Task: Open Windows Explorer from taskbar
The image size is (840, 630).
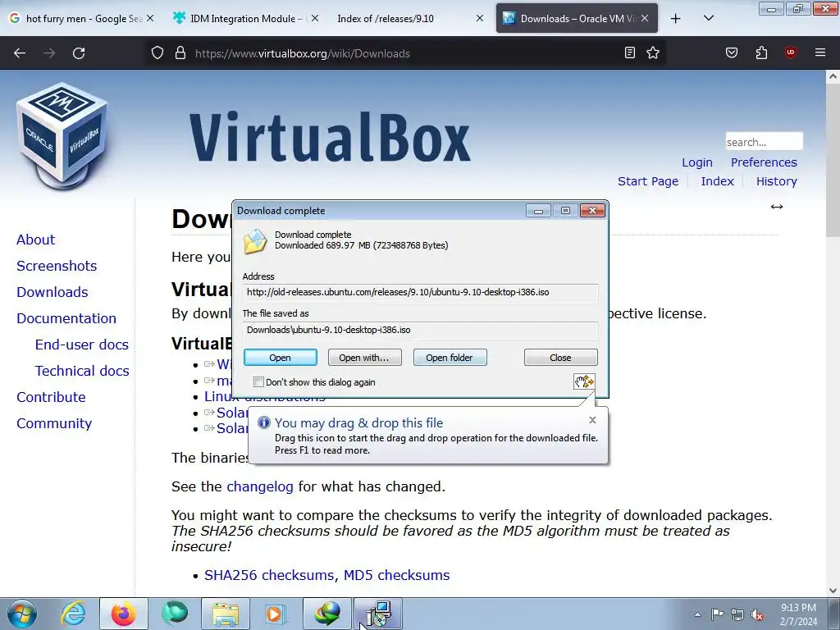Action: point(226,614)
